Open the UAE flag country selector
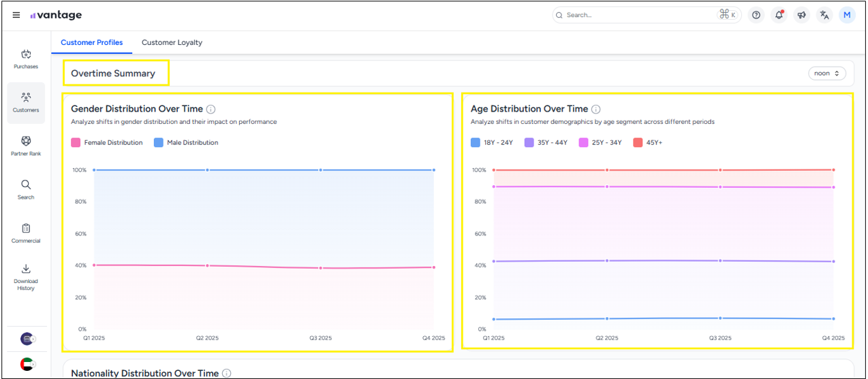This screenshot has width=868, height=379. [x=27, y=364]
